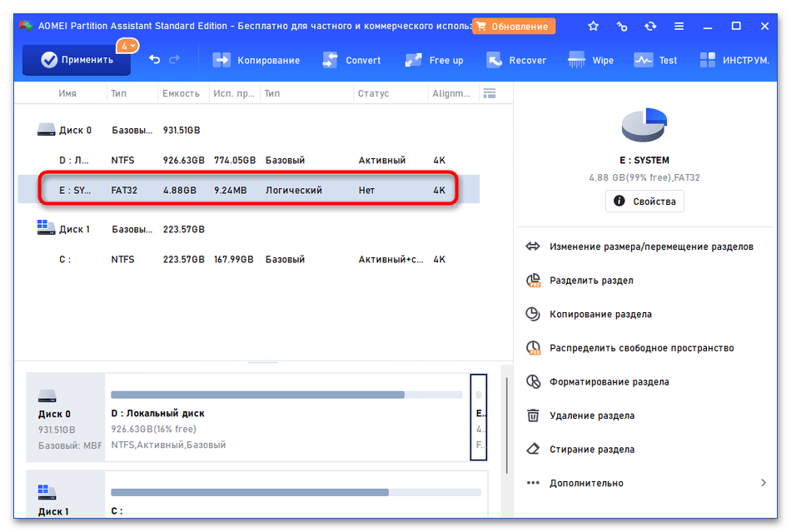Click the Логический type cell
The height and width of the screenshot is (532, 791).
294,190
